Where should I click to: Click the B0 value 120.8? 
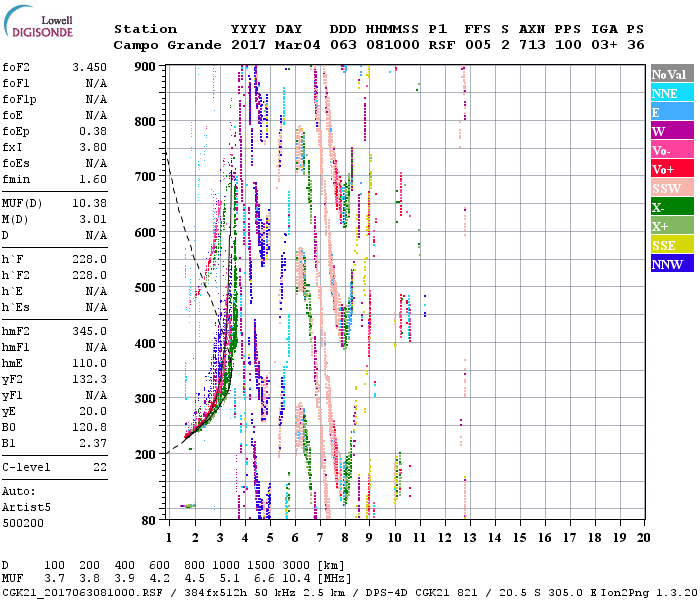click(x=89, y=427)
